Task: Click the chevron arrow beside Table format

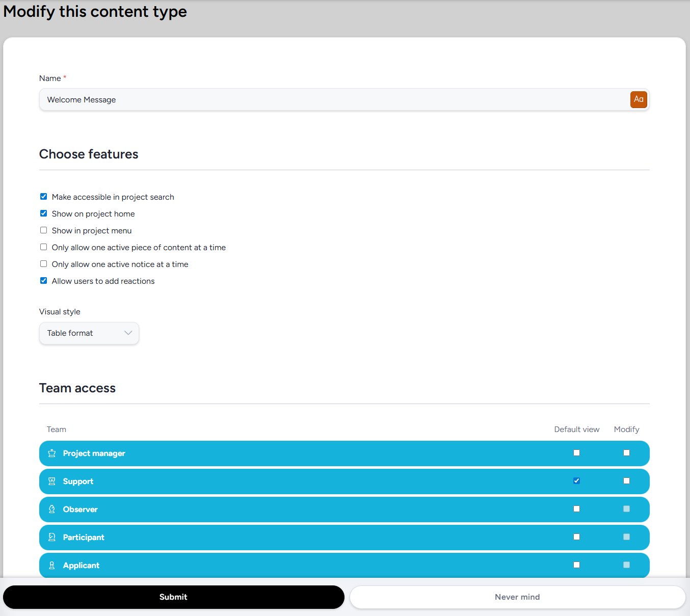Action: tap(128, 333)
